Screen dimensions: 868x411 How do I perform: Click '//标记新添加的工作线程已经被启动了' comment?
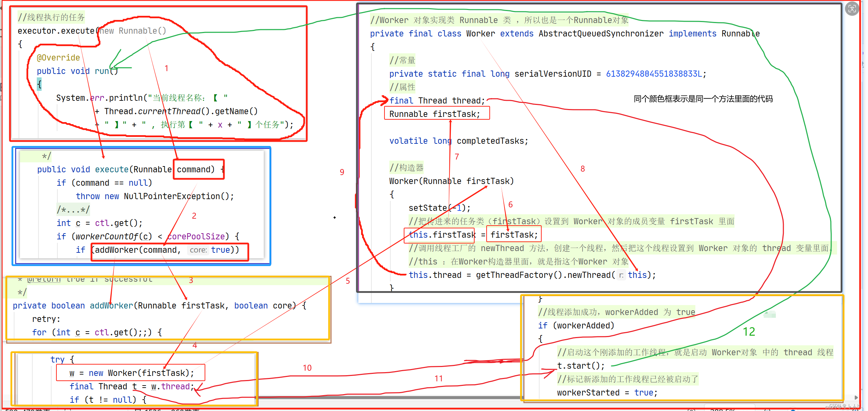click(x=628, y=379)
